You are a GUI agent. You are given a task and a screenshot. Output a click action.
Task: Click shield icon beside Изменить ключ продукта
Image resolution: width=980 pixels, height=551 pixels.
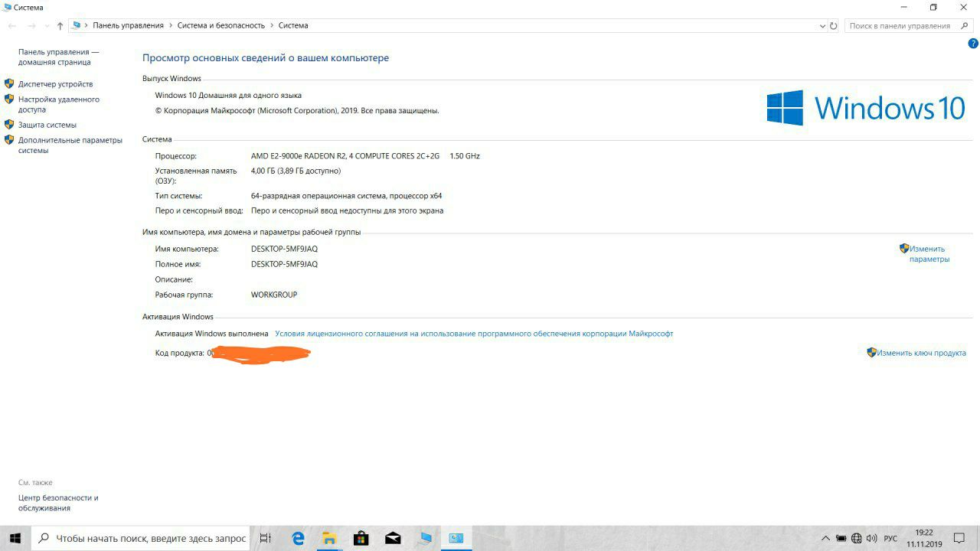[871, 352]
